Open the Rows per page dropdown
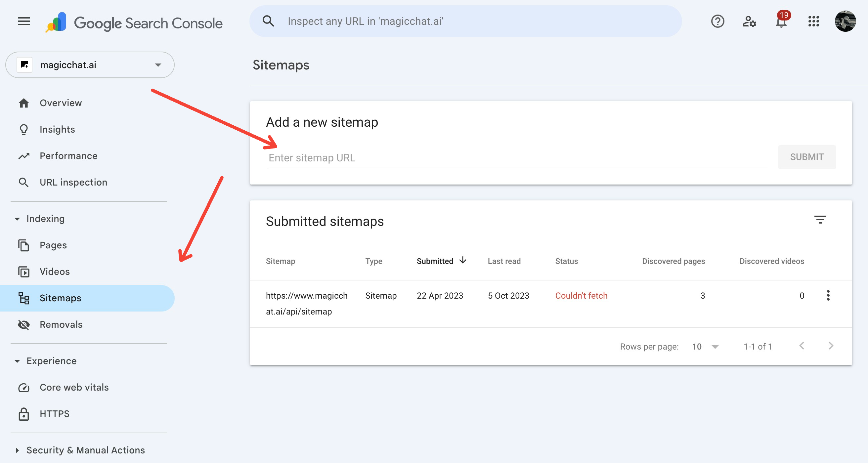 coord(706,346)
